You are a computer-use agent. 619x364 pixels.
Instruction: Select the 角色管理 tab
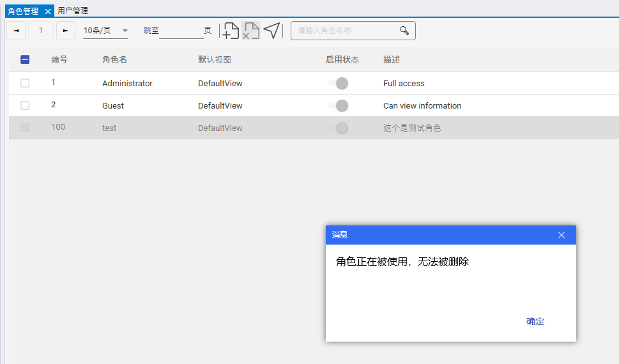[23, 11]
